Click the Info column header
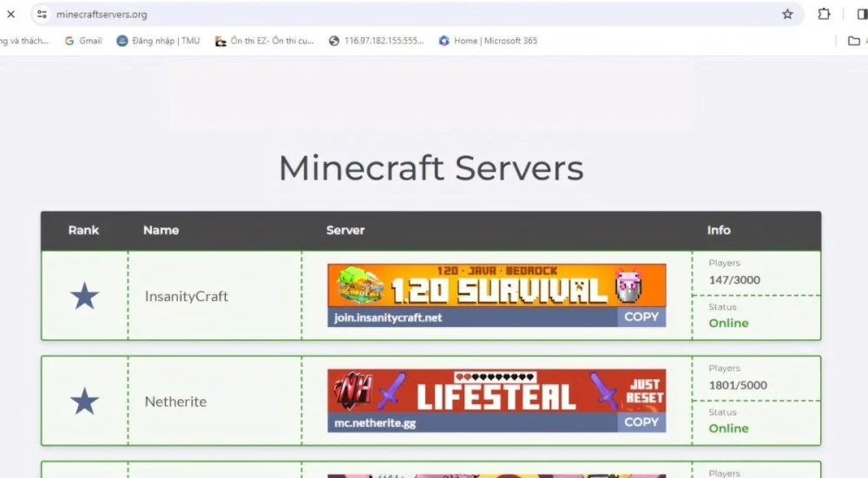Screen dimensions: 868x478 [719, 230]
